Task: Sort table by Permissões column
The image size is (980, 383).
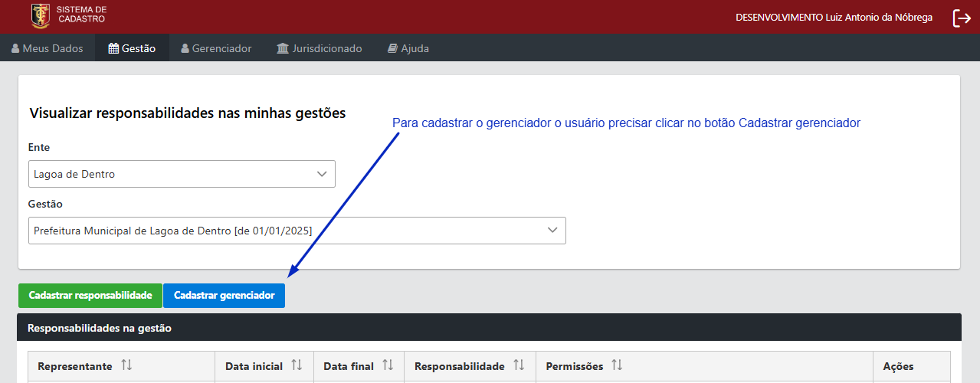Action: pos(617,366)
